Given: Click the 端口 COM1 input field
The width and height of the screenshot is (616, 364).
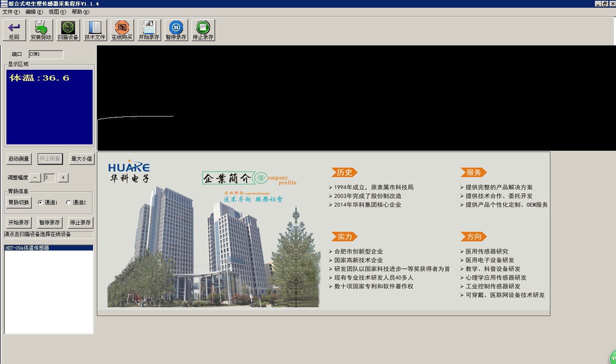Looking at the screenshot, I should pos(46,54).
